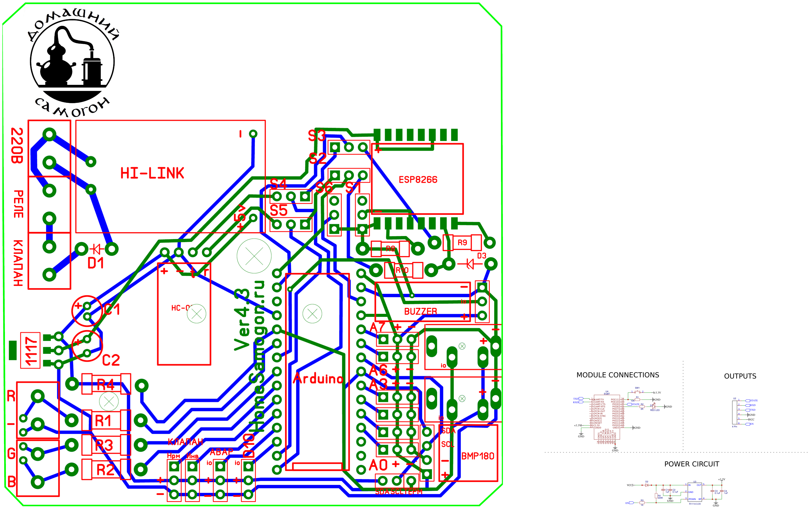Click the C1 capacitor circle on PCB
The height and width of the screenshot is (510, 812).
(87, 311)
